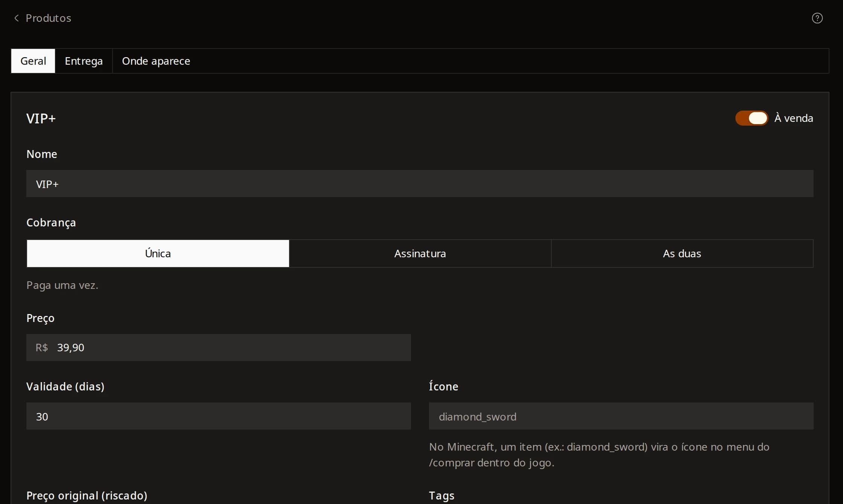Click the À venda label text
Image resolution: width=843 pixels, height=504 pixels.
pyautogui.click(x=794, y=118)
